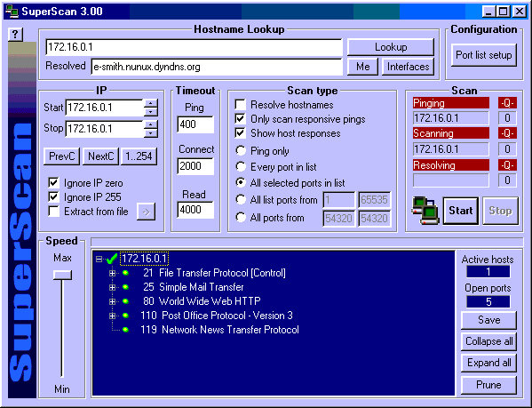Click NextC to go to next subnet
This screenshot has height=408, width=532.
pyautogui.click(x=100, y=156)
